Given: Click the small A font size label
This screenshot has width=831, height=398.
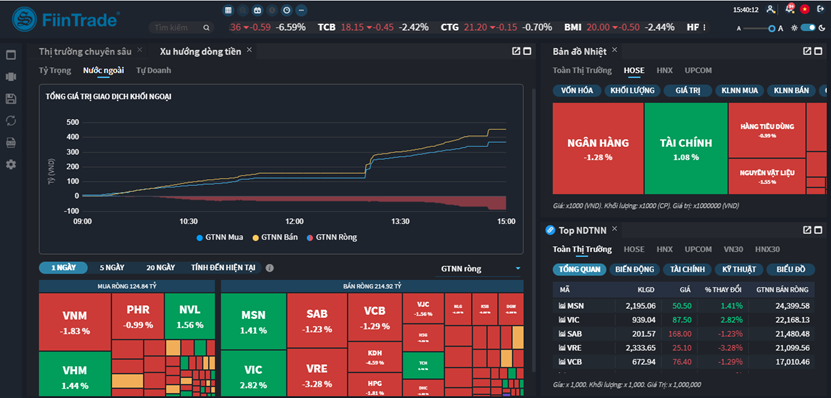Looking at the screenshot, I should pyautogui.click(x=739, y=29).
